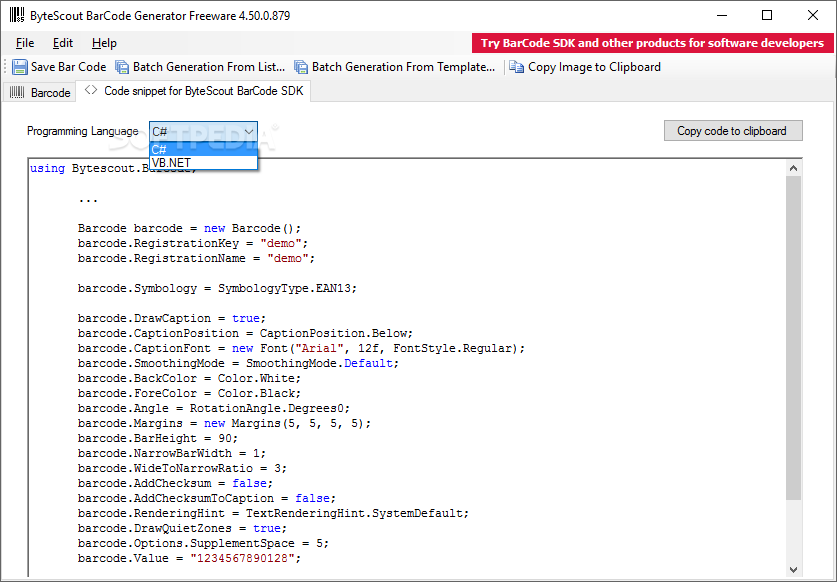Click Batch Generation From List... label
837x582 pixels.
click(209, 67)
